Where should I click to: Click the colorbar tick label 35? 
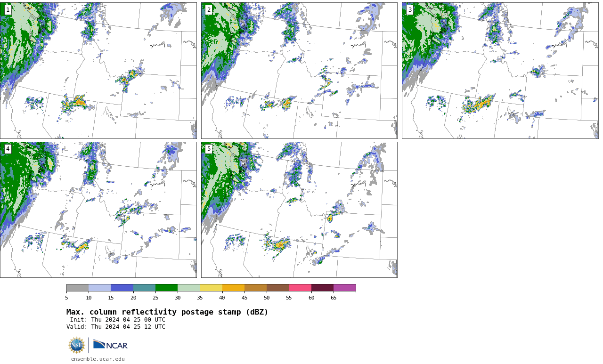(200, 298)
